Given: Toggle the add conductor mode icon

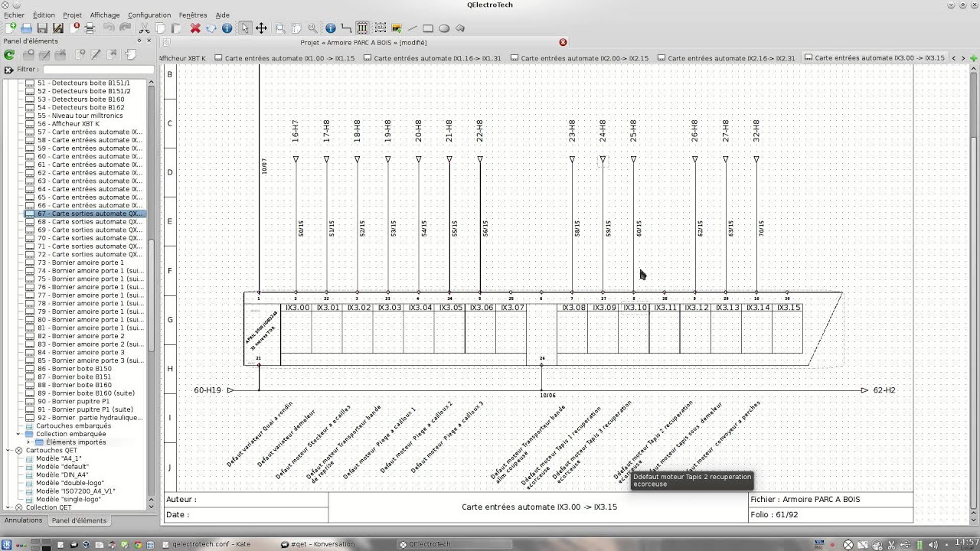Looking at the screenshot, I should (x=346, y=28).
